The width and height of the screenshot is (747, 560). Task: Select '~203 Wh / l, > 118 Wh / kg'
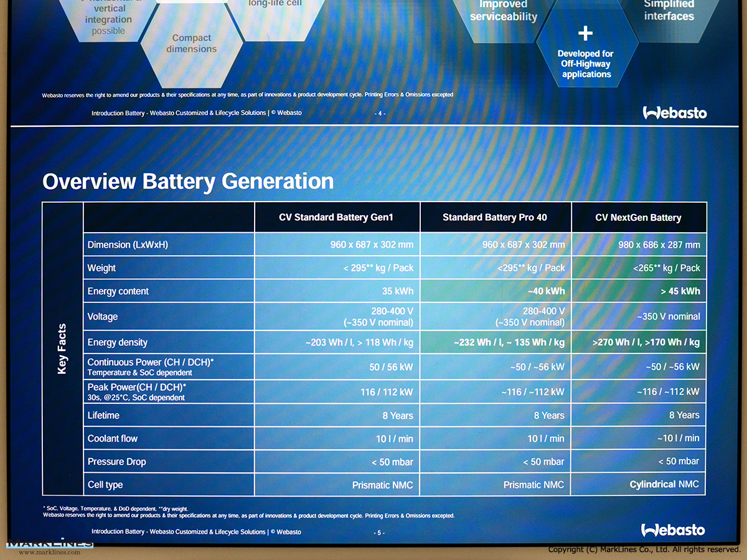(x=360, y=342)
